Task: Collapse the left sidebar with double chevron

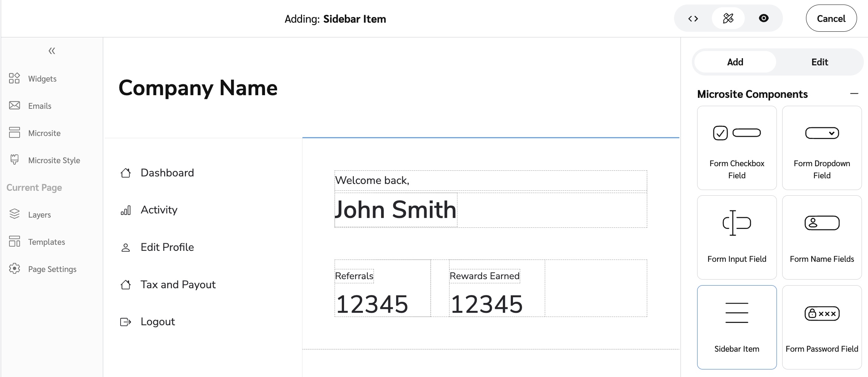Action: [52, 51]
